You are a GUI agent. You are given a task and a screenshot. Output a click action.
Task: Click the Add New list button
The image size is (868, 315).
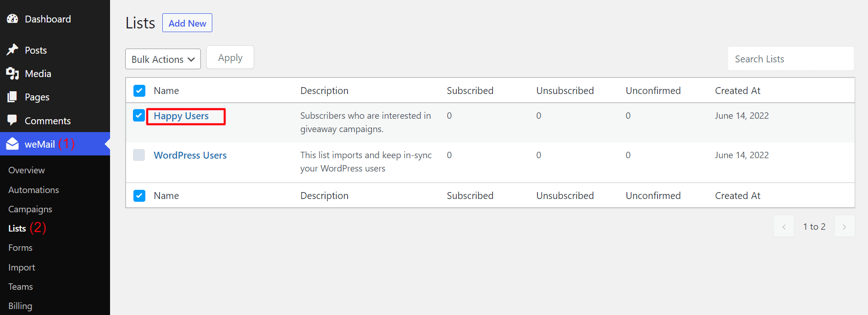[x=187, y=23]
